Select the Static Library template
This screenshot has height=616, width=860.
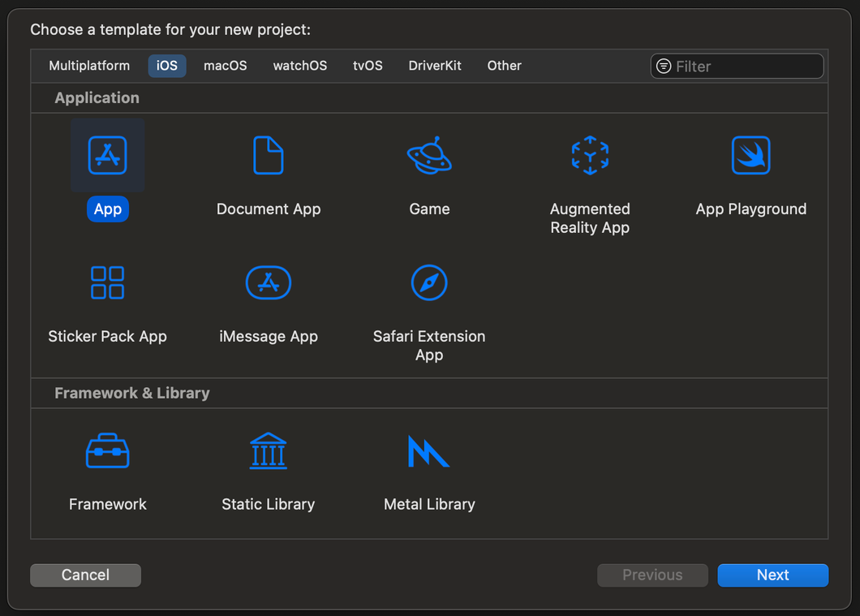pos(269,450)
